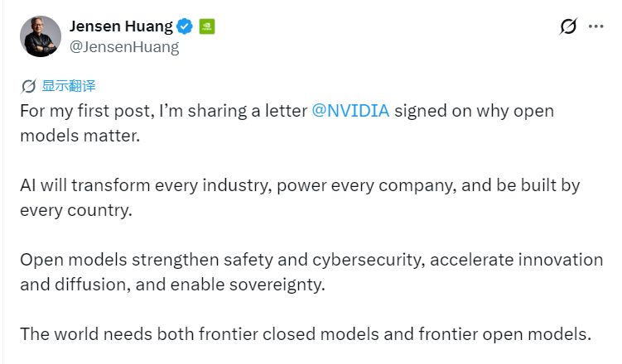Open Grok explain icon at top right
The image size is (622, 364).
tap(568, 26)
